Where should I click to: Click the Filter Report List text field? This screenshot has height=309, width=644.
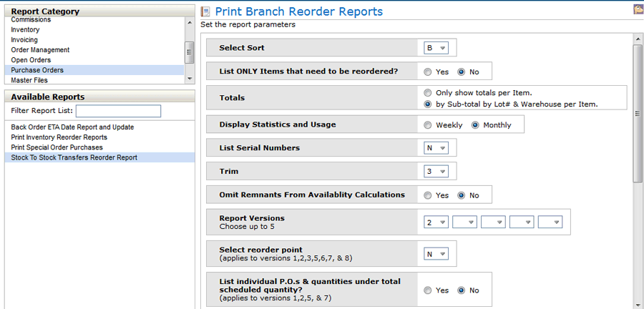tap(118, 111)
